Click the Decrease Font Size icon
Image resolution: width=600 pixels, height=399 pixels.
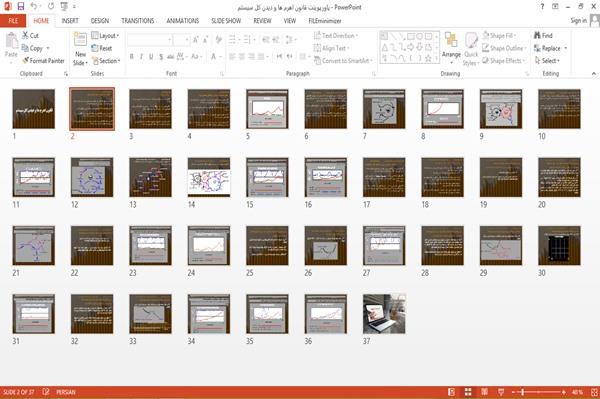205,39
